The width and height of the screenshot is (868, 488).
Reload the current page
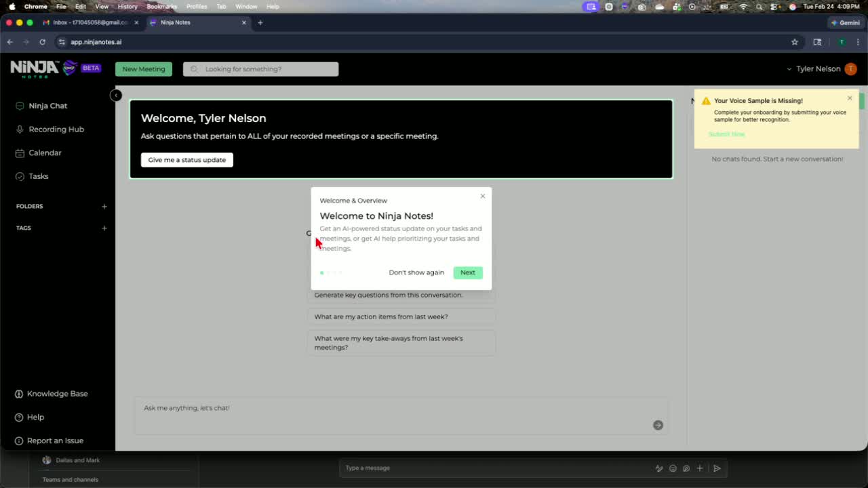click(x=42, y=42)
